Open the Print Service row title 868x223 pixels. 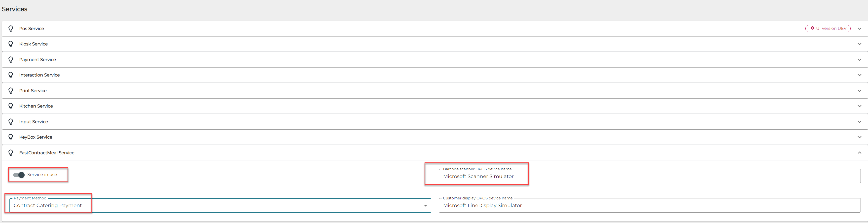click(33, 91)
